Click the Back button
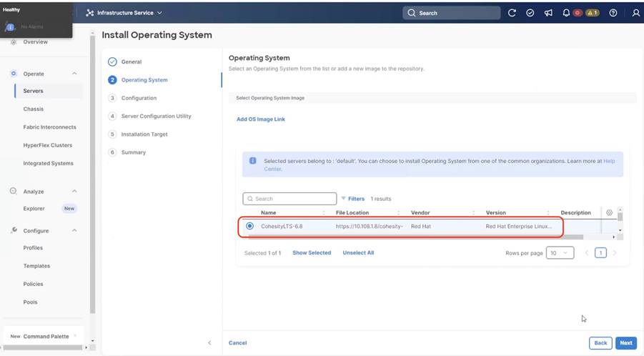Viewport: 644px width, 356px height. point(600,343)
